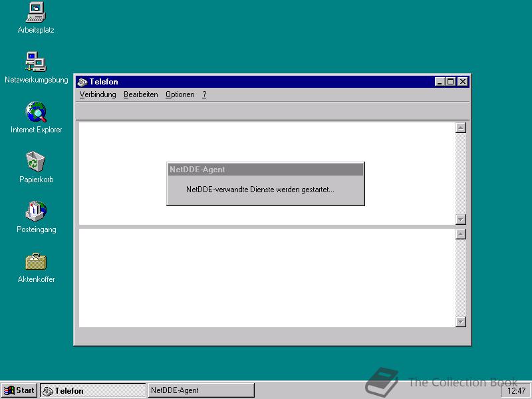Click the Telefon title bar phone icon
The width and height of the screenshot is (532, 399).
82,82
